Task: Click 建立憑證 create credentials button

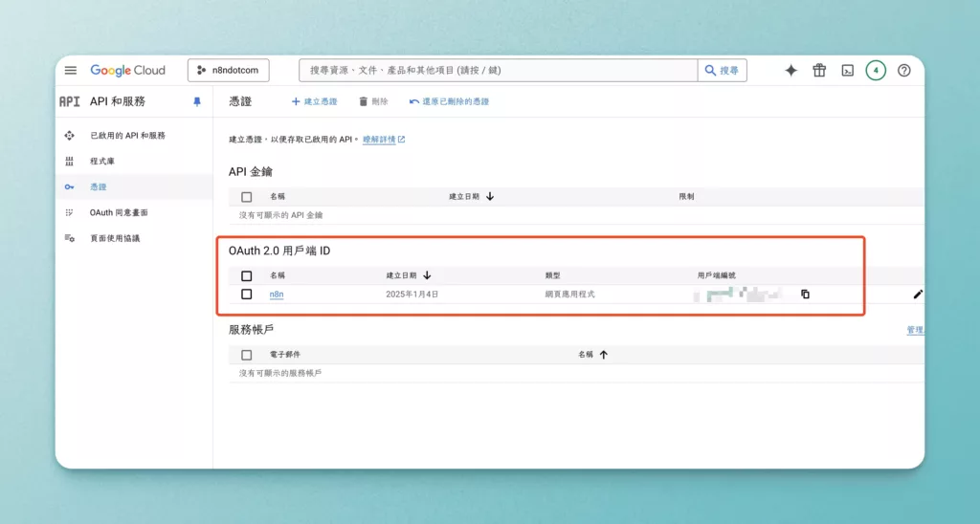Action: click(x=314, y=101)
